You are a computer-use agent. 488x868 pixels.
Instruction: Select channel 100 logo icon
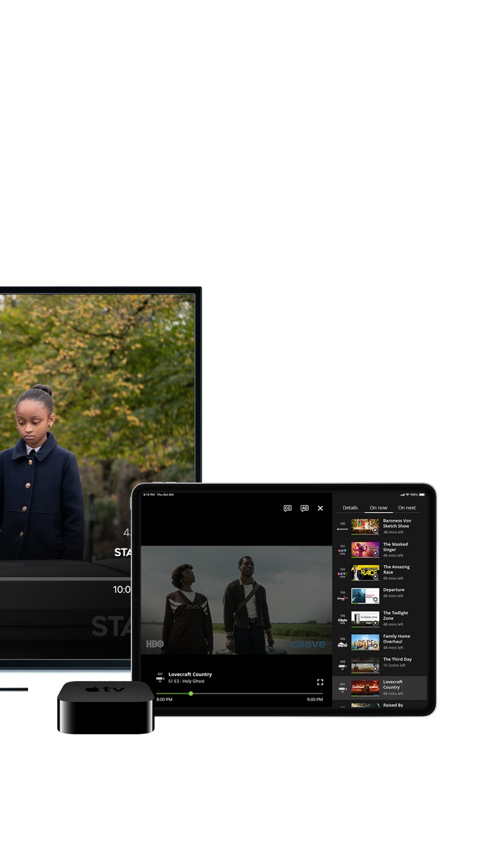(x=342, y=529)
